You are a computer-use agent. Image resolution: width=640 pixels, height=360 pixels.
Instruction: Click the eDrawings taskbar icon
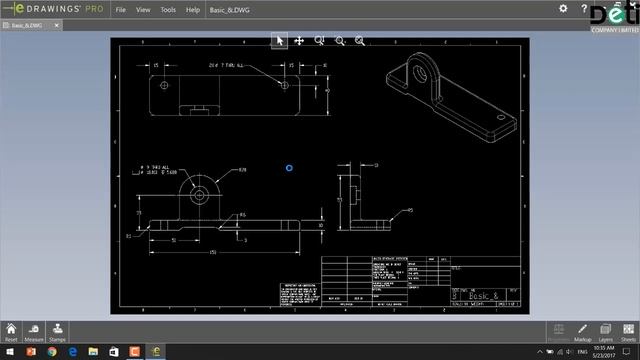(x=156, y=352)
